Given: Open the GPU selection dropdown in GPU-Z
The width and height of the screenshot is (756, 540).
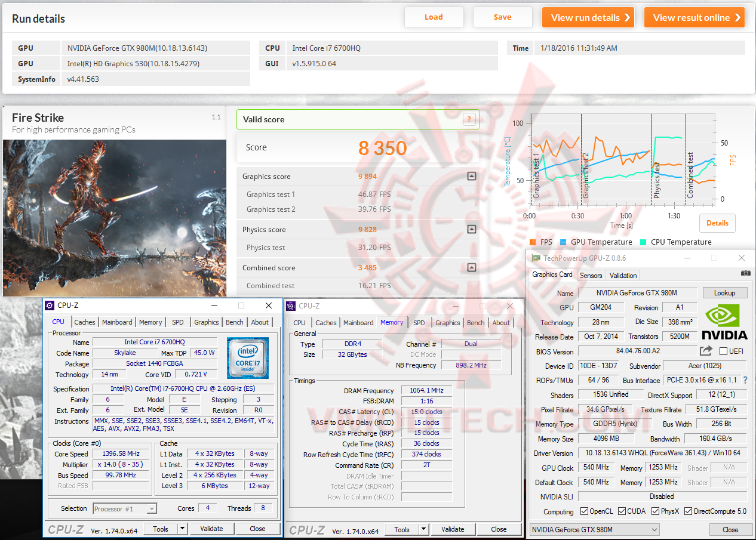Looking at the screenshot, I should click(x=594, y=530).
